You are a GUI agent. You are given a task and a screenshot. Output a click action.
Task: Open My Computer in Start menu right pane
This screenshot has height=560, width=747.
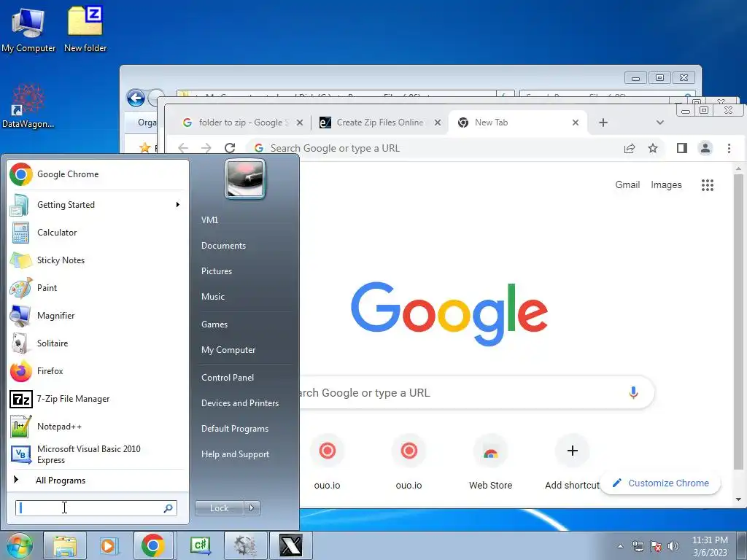coord(228,350)
